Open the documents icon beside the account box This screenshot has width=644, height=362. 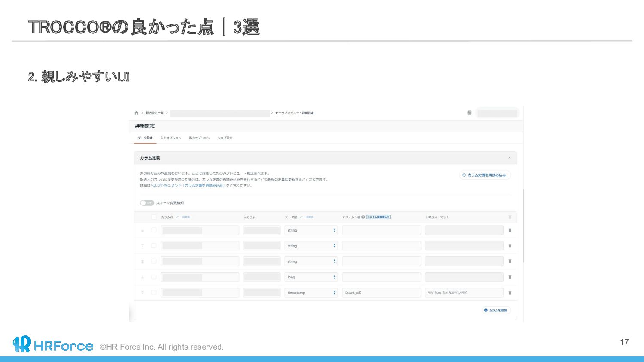point(469,112)
